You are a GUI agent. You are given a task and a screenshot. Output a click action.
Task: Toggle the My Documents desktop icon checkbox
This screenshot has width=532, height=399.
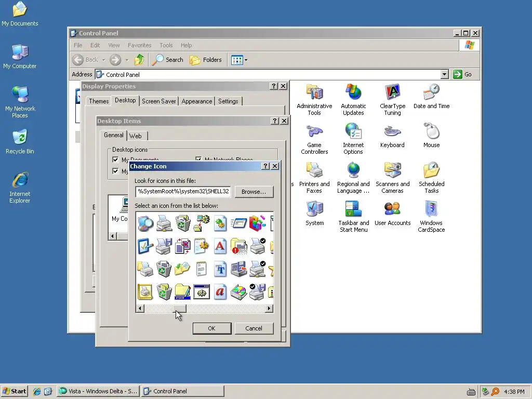tap(115, 159)
